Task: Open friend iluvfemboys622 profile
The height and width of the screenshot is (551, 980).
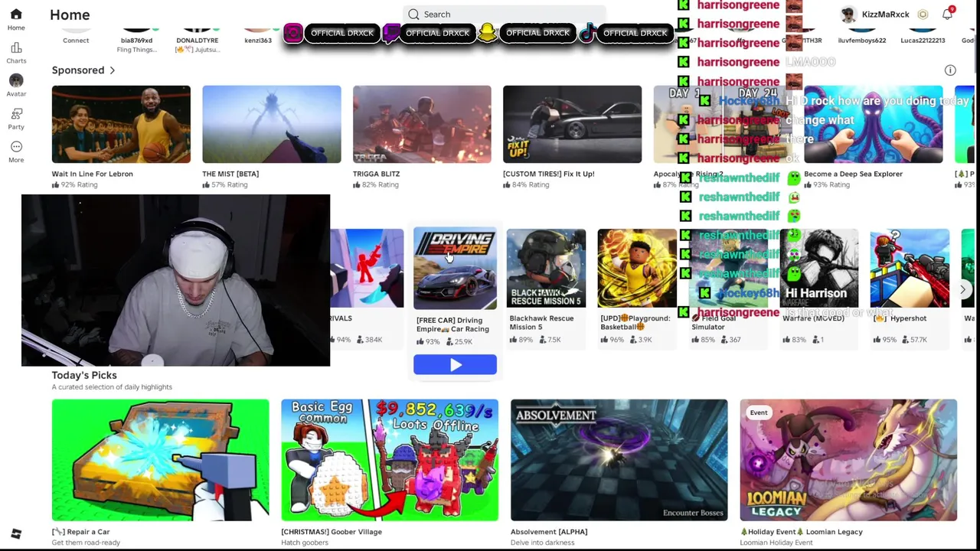Action: coord(862,41)
